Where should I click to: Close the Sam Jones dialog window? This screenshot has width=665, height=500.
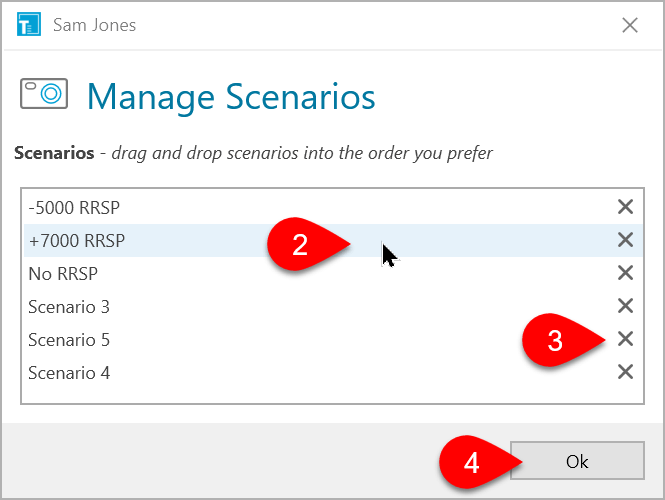pyautogui.click(x=630, y=25)
